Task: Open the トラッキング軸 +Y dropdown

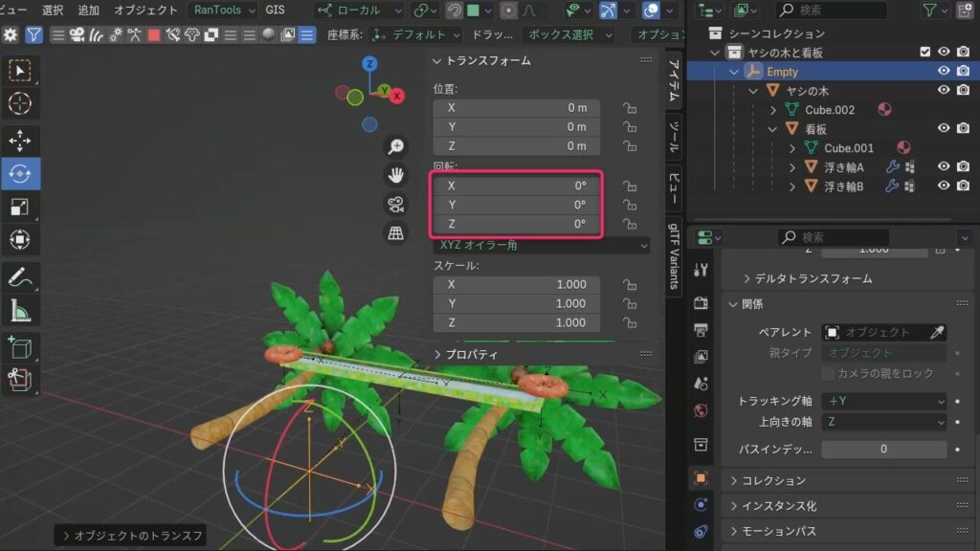Action: click(883, 401)
